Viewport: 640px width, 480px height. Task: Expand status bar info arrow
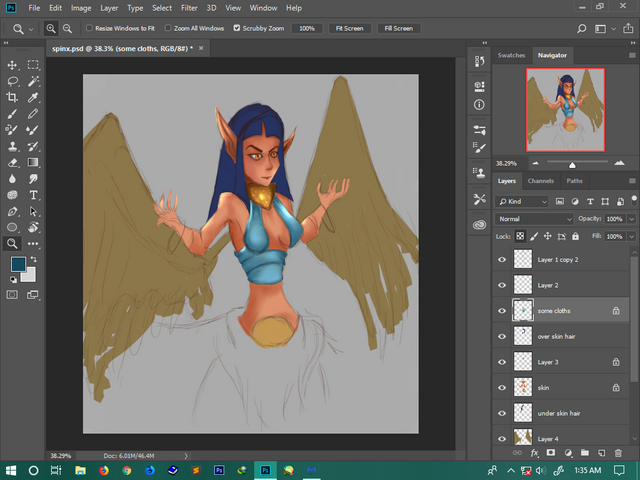(x=186, y=456)
